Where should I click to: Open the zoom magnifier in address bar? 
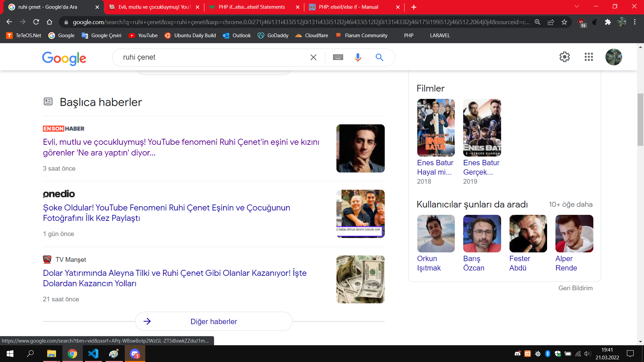point(537,22)
